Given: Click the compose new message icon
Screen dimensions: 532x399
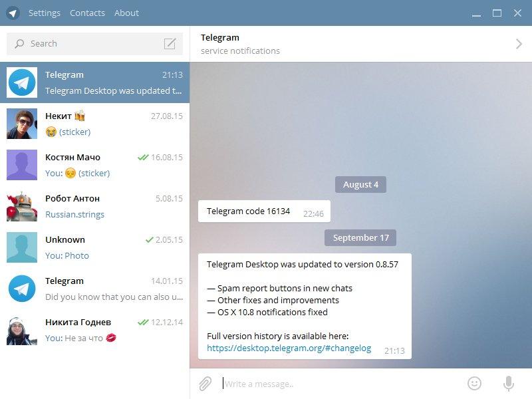Looking at the screenshot, I should point(170,44).
